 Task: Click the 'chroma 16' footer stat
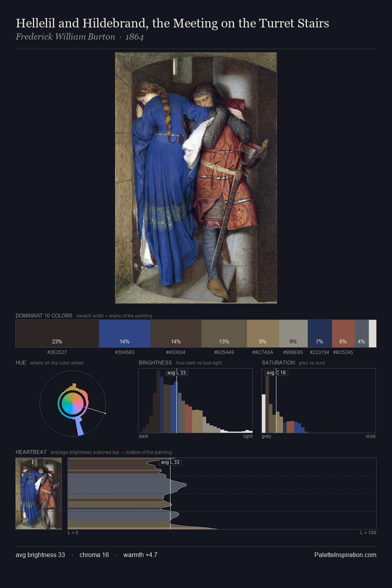pos(94,555)
